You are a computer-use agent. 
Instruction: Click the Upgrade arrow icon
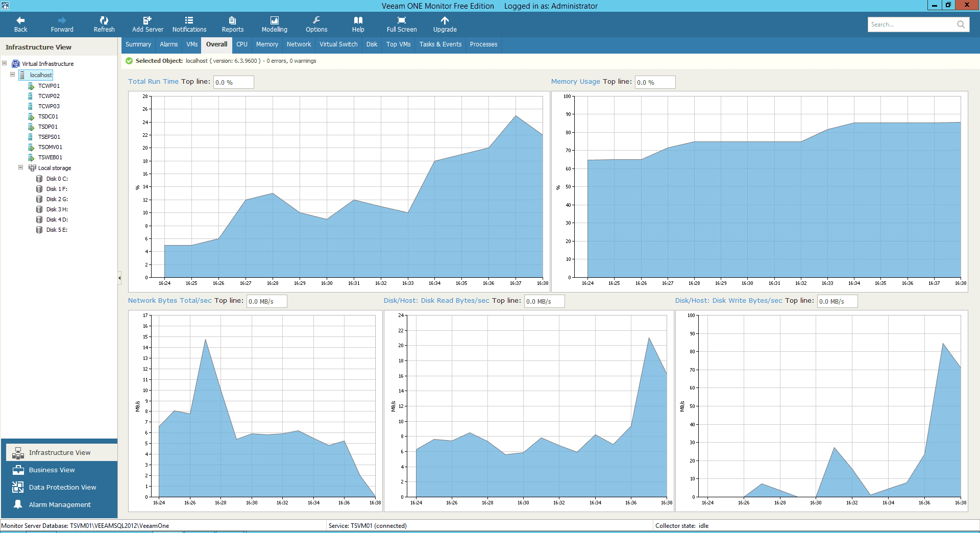pos(445,20)
